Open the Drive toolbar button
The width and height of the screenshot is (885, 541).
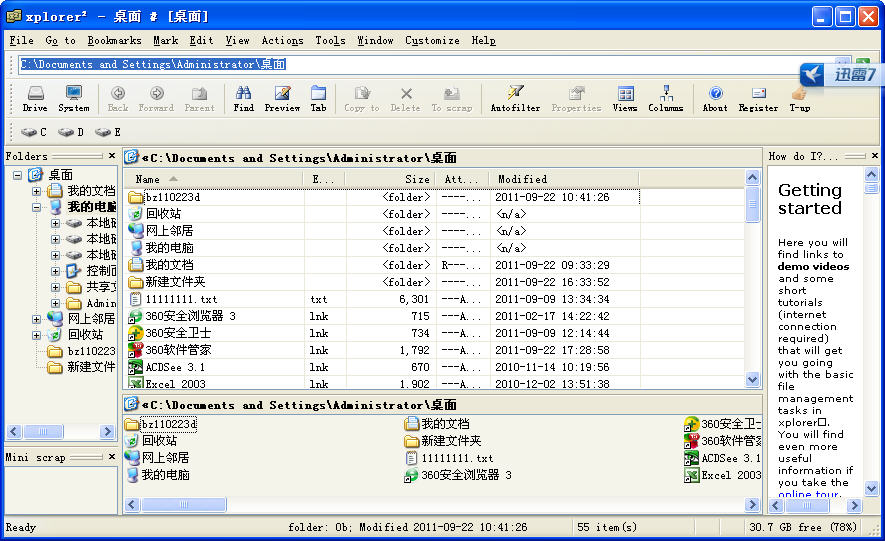(35, 99)
